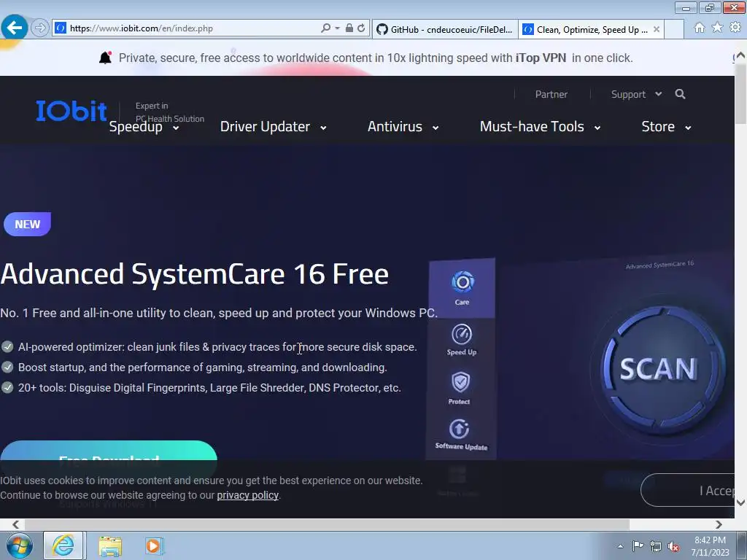The image size is (747, 560).
Task: Click the NEW badge
Action: [27, 225]
